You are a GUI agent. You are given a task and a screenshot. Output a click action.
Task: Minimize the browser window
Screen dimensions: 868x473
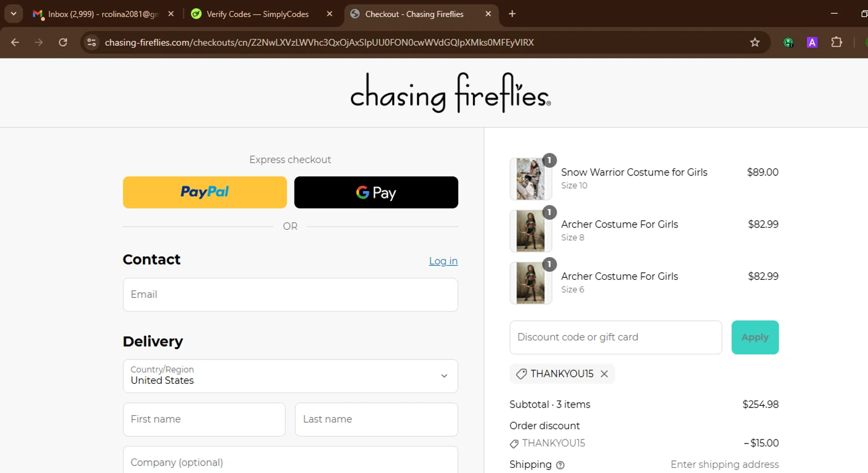[834, 14]
